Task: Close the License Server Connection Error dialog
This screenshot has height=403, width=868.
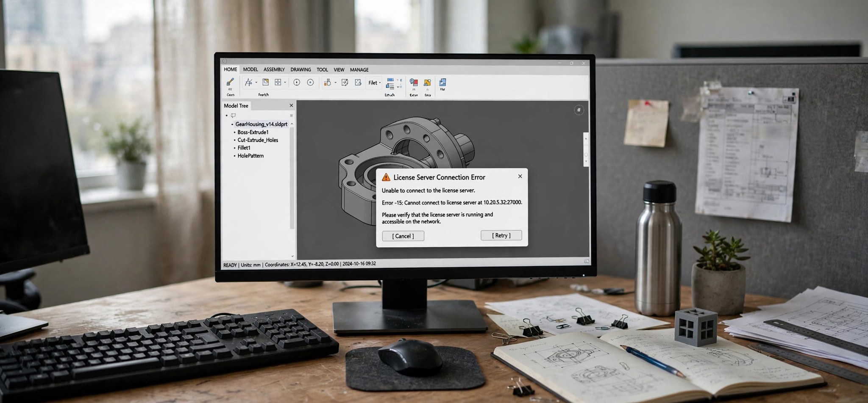Action: [520, 176]
